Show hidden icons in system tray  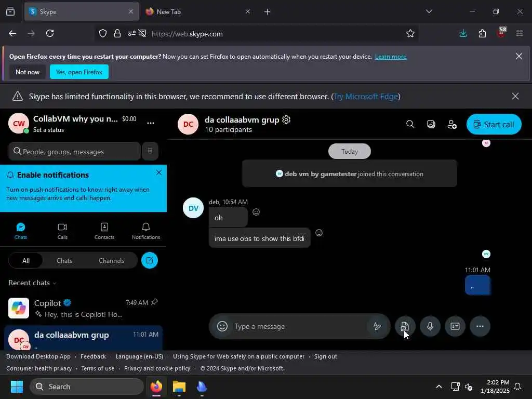tap(438, 387)
